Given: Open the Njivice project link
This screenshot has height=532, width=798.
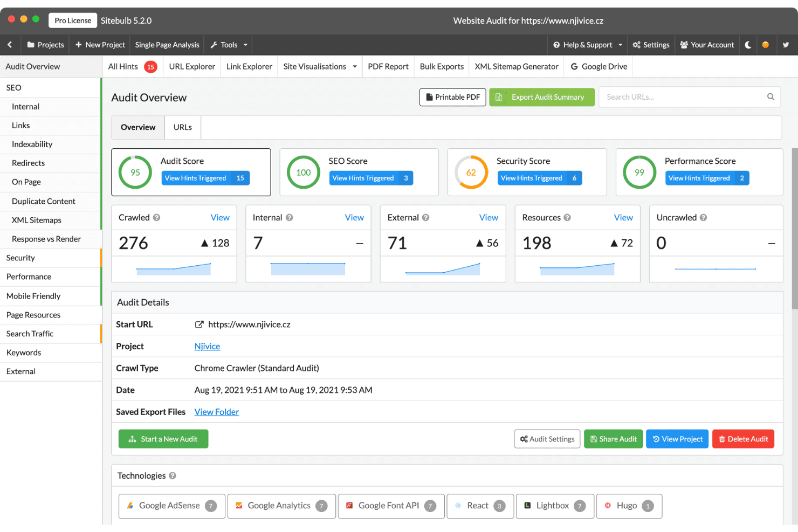Looking at the screenshot, I should [207, 347].
